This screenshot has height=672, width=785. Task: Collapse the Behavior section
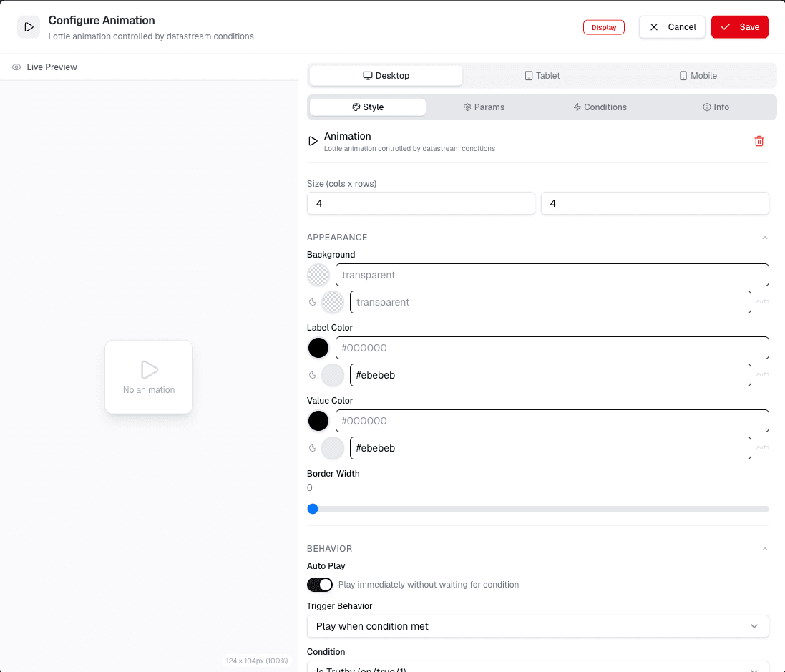(764, 549)
